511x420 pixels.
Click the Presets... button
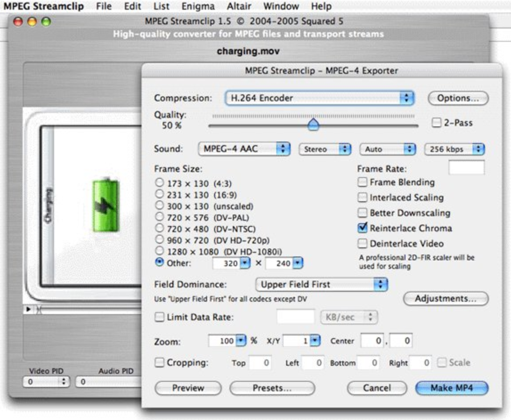[272, 388]
